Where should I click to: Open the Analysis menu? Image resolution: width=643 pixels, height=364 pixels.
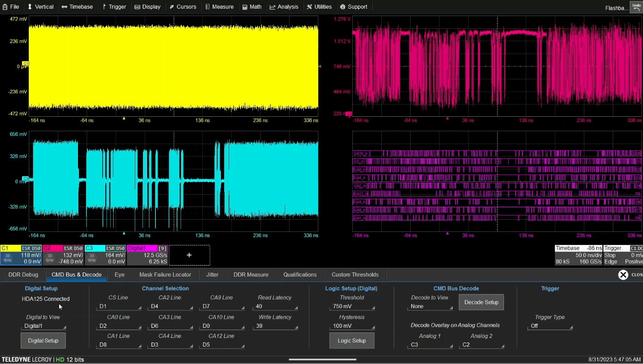coord(284,7)
